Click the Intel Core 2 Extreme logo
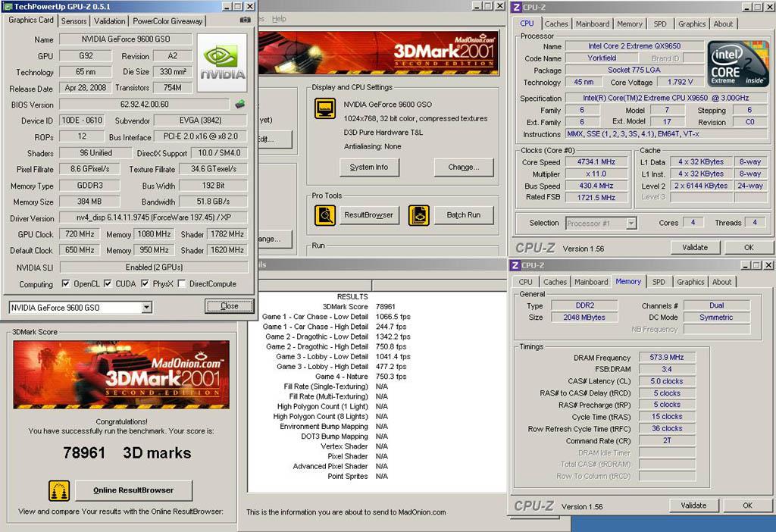This screenshot has width=776, height=532. pyautogui.click(x=737, y=65)
